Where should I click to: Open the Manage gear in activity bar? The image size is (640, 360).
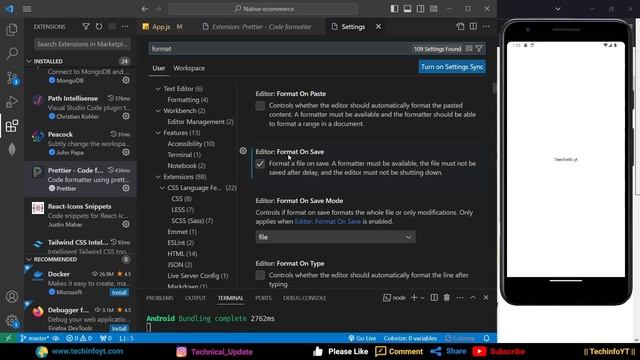point(12,321)
